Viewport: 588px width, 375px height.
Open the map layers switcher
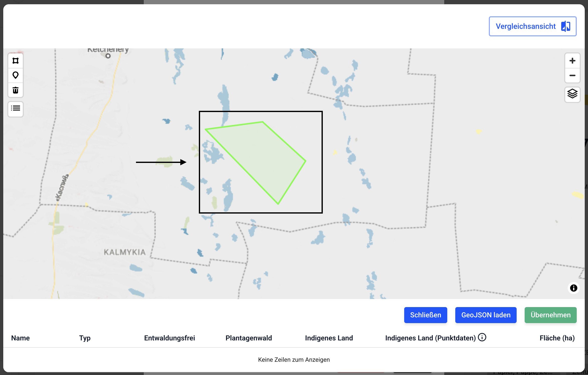pyautogui.click(x=572, y=94)
